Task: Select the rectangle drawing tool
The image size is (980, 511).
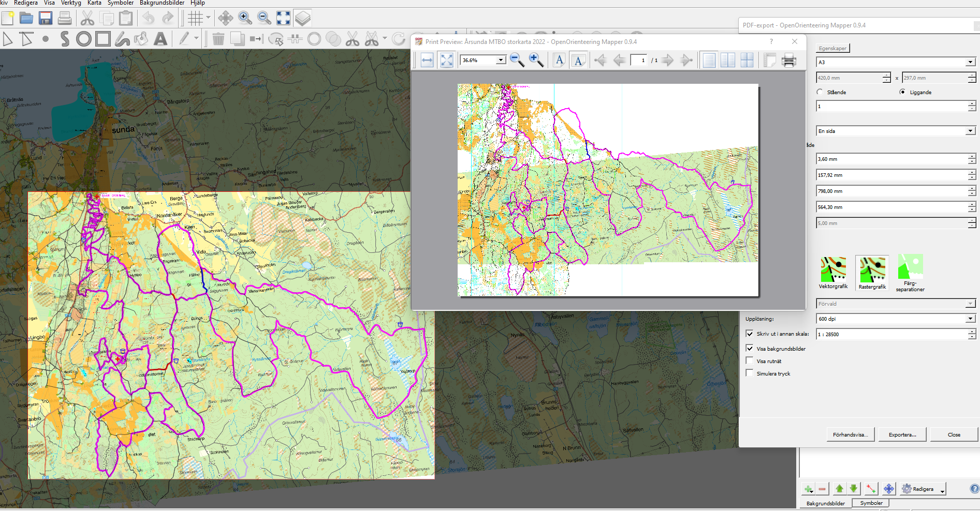Action: click(x=103, y=38)
